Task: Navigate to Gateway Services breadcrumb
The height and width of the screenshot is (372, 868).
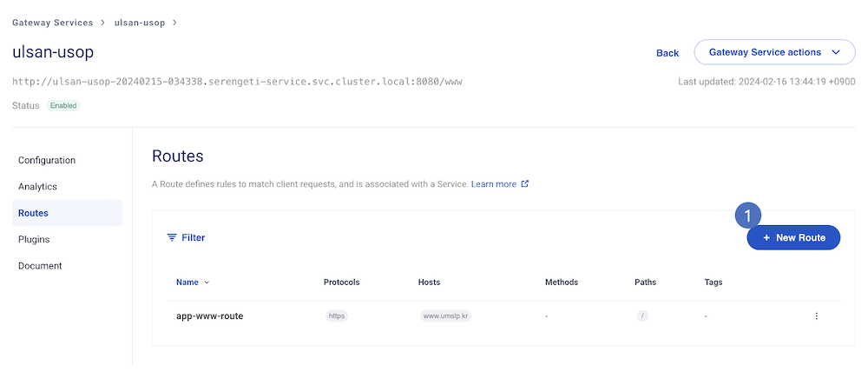Action: pos(53,23)
